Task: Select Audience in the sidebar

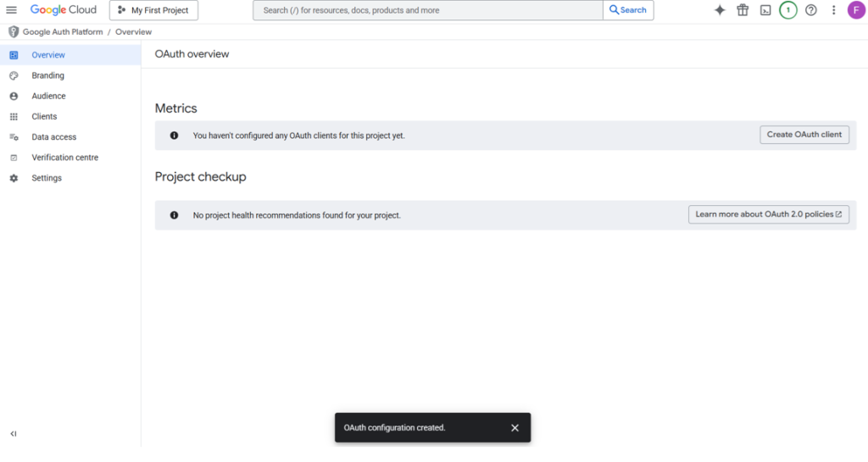Action: 48,96
